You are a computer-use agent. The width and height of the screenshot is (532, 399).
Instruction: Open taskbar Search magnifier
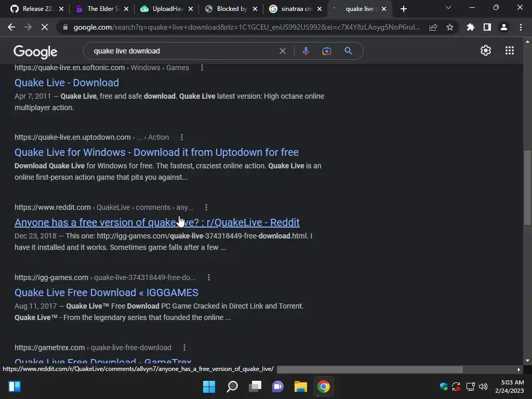click(232, 387)
